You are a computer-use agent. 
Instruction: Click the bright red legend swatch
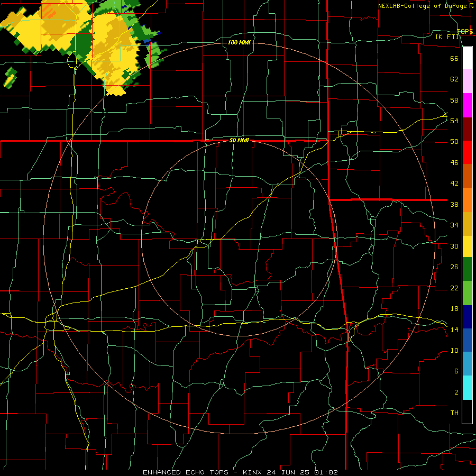coord(467,152)
